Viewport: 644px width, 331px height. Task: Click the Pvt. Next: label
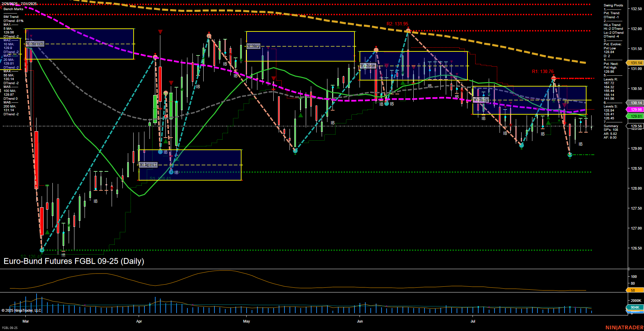click(611, 64)
